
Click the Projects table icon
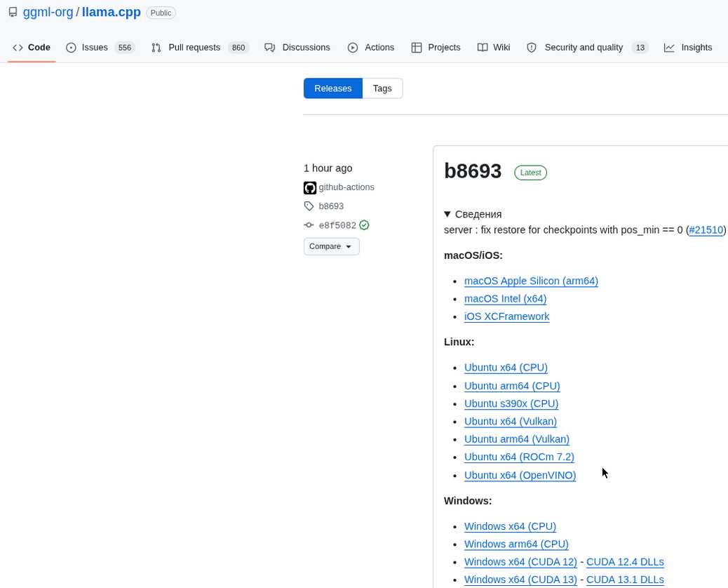click(x=417, y=48)
